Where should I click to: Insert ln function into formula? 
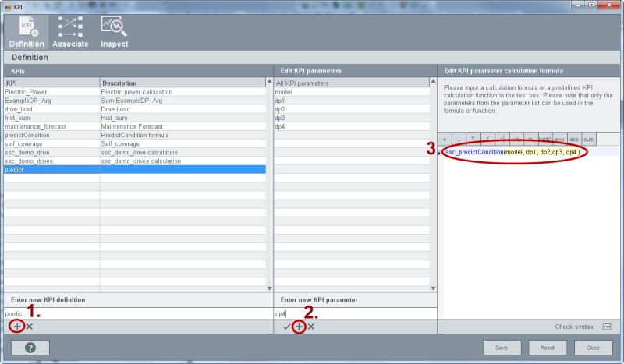[x=531, y=140]
